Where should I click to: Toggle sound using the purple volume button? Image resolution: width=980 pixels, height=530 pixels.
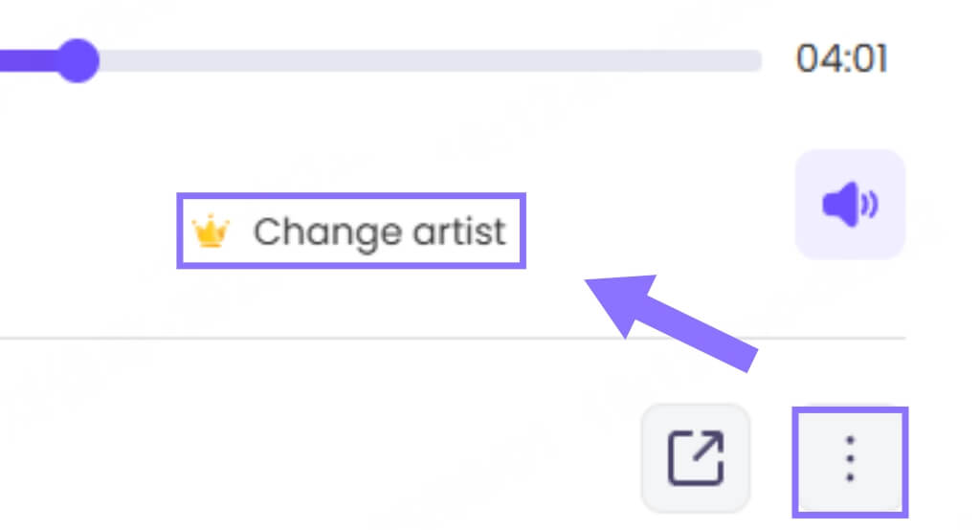850,204
